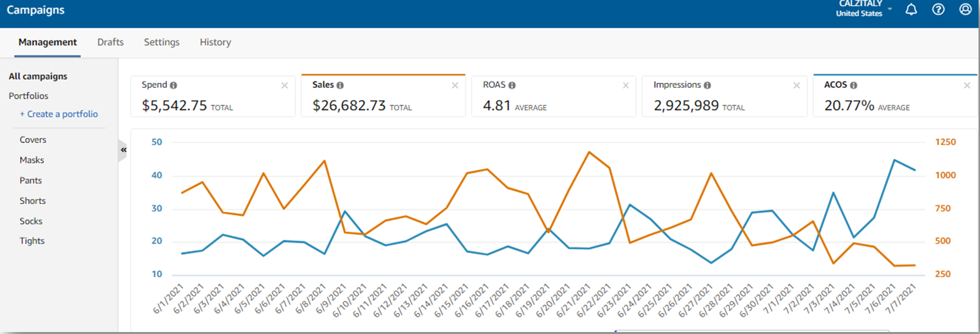Image resolution: width=980 pixels, height=334 pixels.
Task: Open the Shorts portfolio
Action: point(32,201)
